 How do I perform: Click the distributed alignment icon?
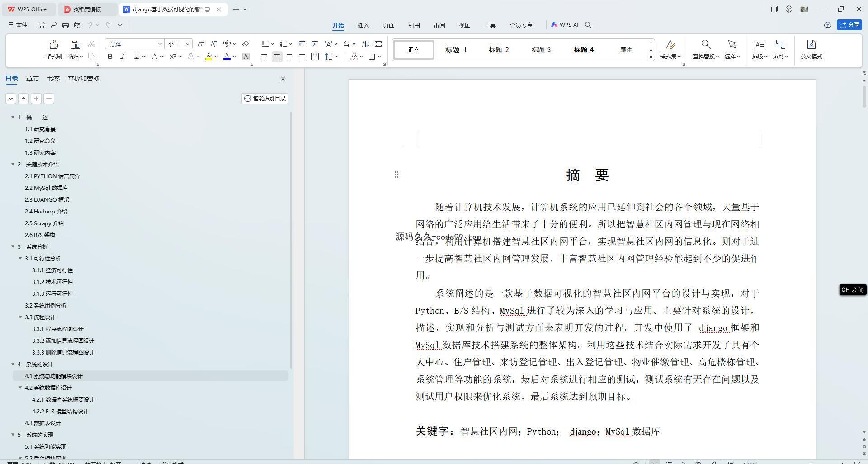click(x=315, y=57)
